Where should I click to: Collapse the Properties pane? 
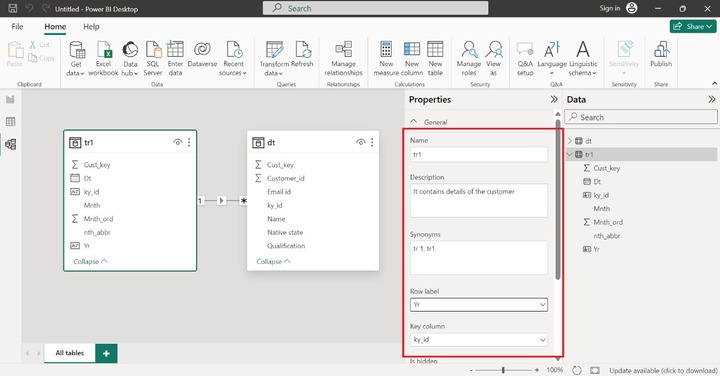(554, 99)
